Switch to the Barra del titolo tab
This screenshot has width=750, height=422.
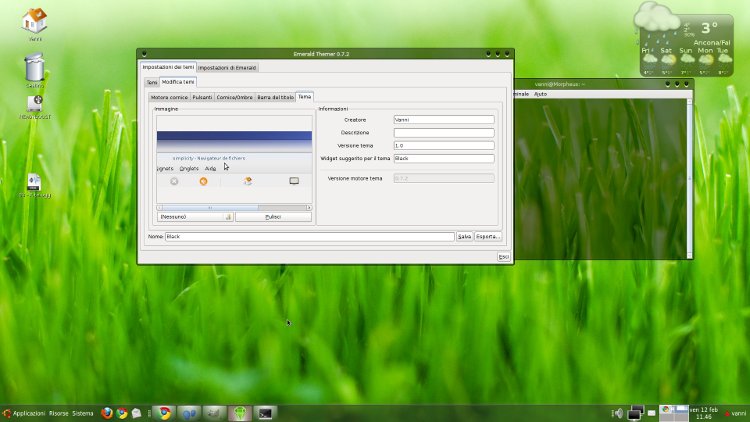(x=276, y=97)
